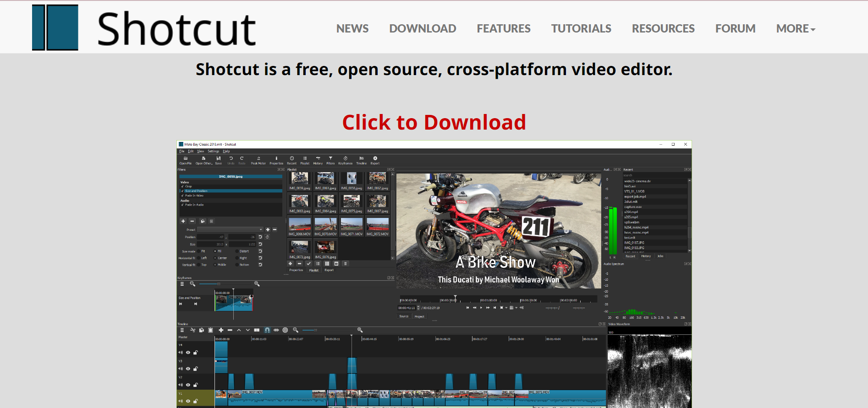This screenshot has width=868, height=408.
Task: Click the red Click to Download link
Action: tap(434, 122)
